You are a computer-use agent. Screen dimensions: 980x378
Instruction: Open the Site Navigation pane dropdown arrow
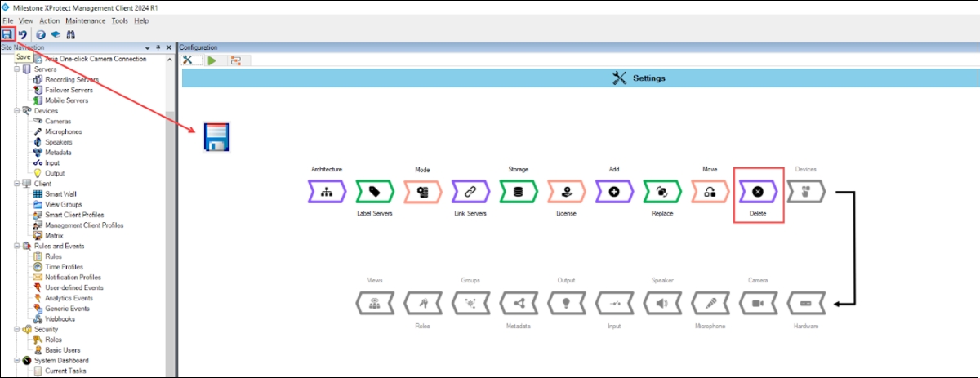(148, 47)
